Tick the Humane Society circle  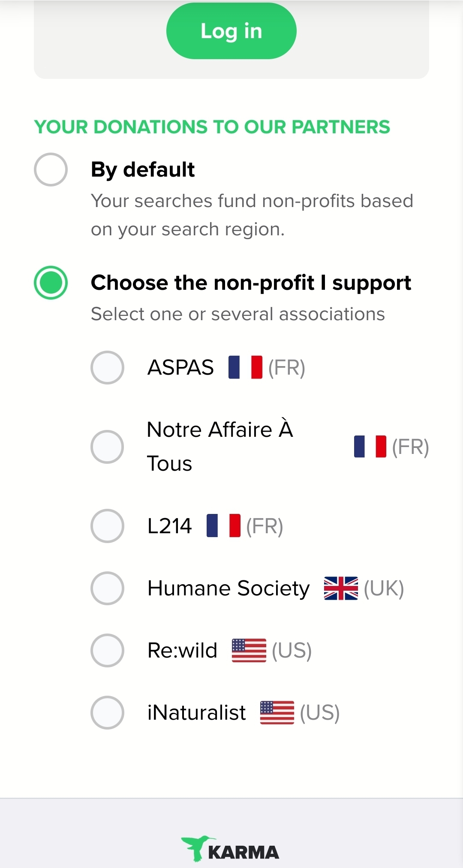[x=107, y=588]
